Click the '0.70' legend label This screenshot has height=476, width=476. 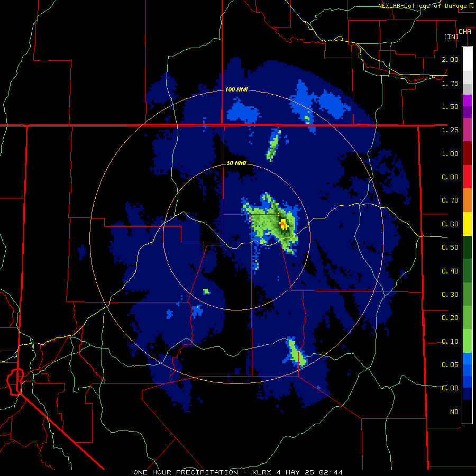point(450,200)
